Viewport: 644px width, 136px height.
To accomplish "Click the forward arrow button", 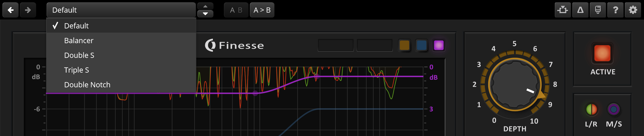I will 28,10.
